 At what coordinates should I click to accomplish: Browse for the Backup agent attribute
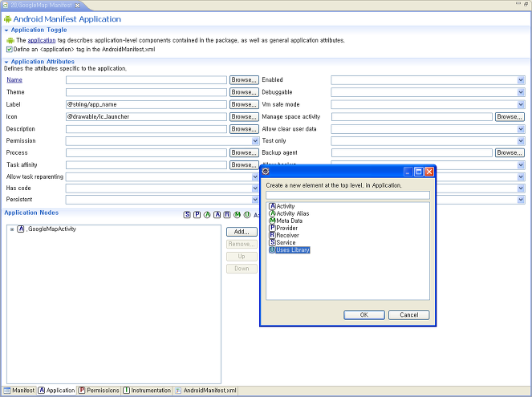(x=510, y=153)
